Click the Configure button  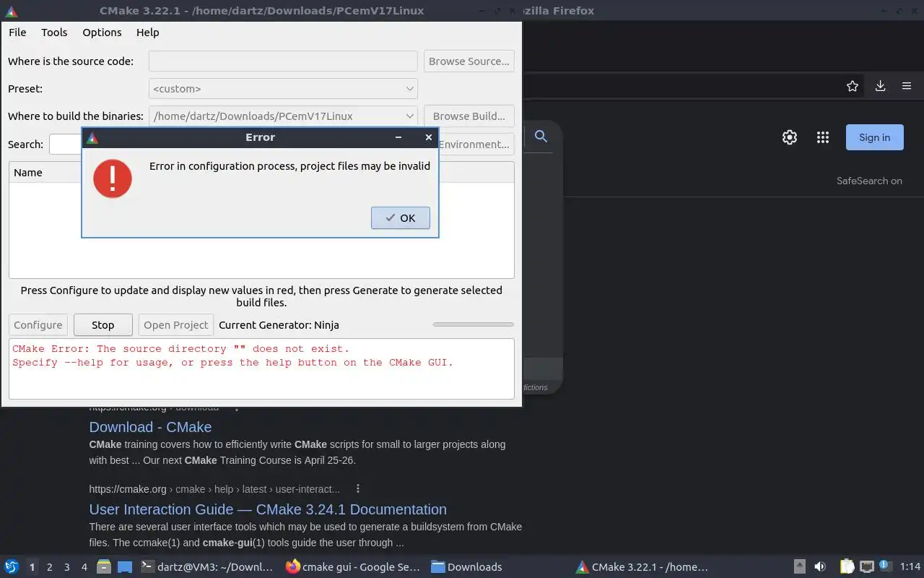(38, 325)
